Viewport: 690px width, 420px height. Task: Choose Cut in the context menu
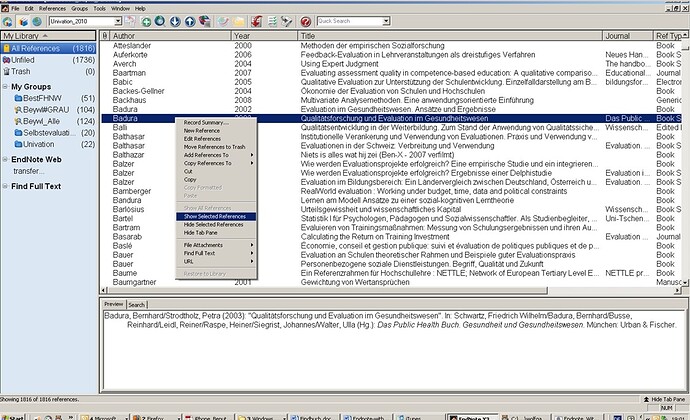coord(217,171)
